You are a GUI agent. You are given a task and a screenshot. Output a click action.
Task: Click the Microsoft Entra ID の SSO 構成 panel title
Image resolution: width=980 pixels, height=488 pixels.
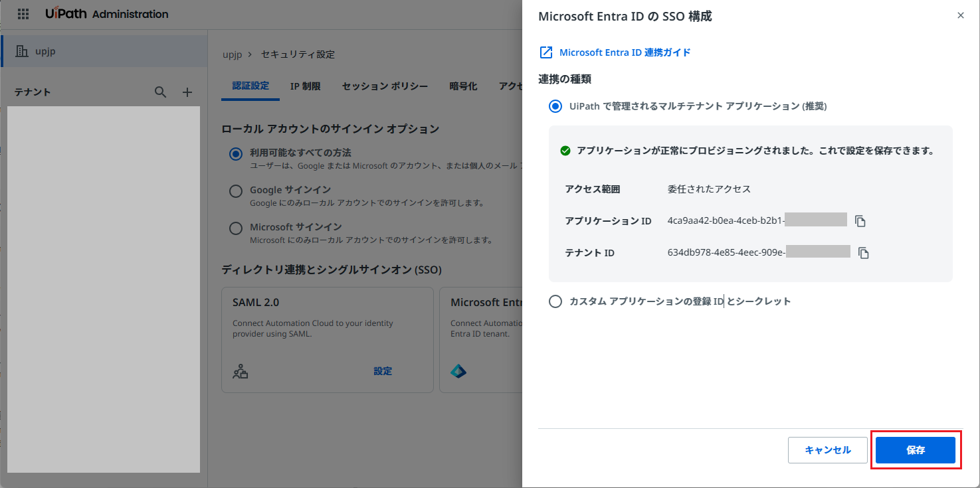625,17
